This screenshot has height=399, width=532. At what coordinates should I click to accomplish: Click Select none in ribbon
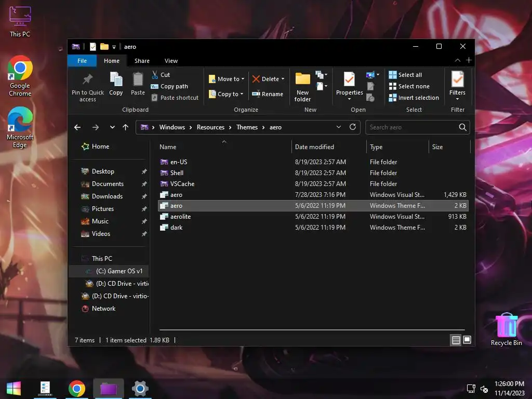[409, 86]
